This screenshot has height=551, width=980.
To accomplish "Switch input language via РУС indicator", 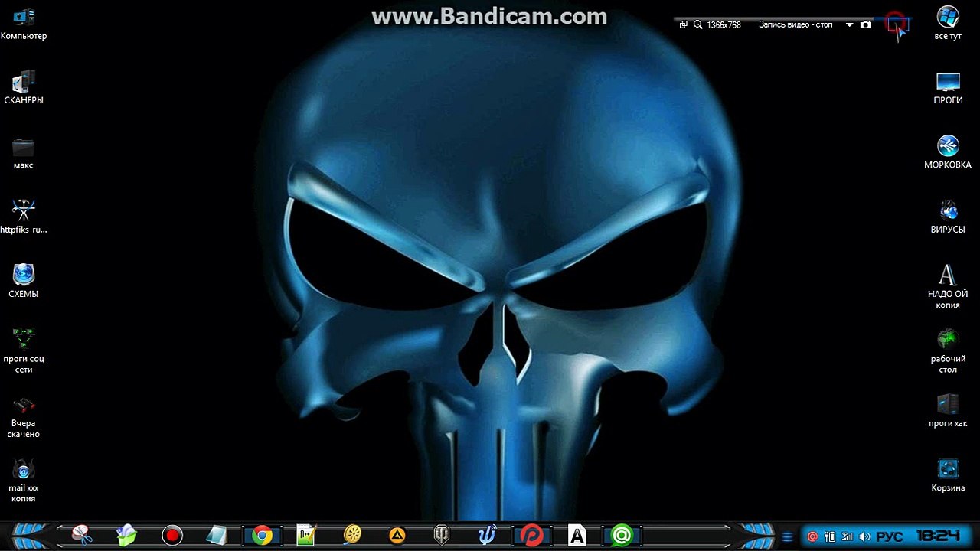I will pyautogui.click(x=889, y=536).
